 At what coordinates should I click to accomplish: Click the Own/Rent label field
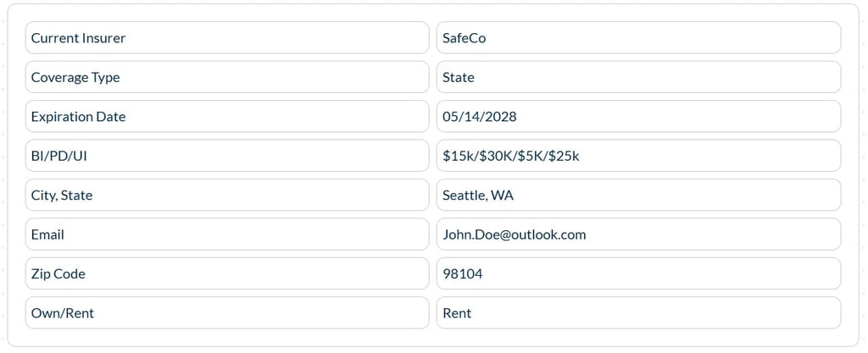point(226,313)
